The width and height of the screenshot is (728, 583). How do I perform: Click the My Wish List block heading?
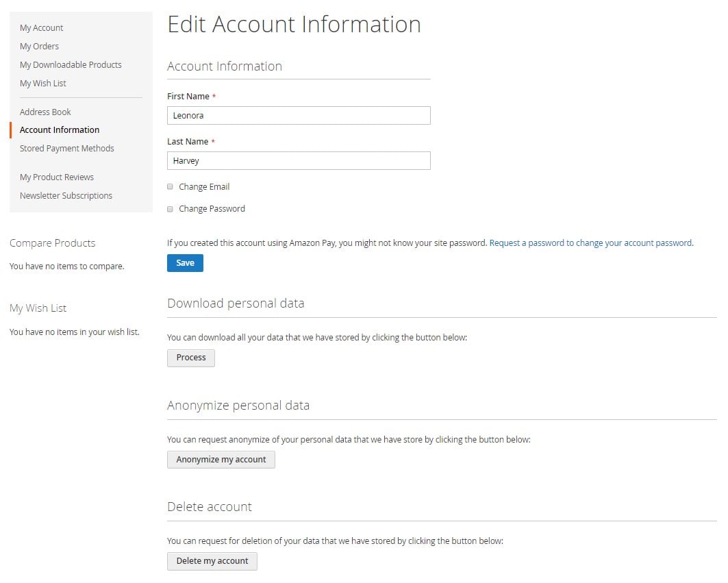click(x=38, y=308)
